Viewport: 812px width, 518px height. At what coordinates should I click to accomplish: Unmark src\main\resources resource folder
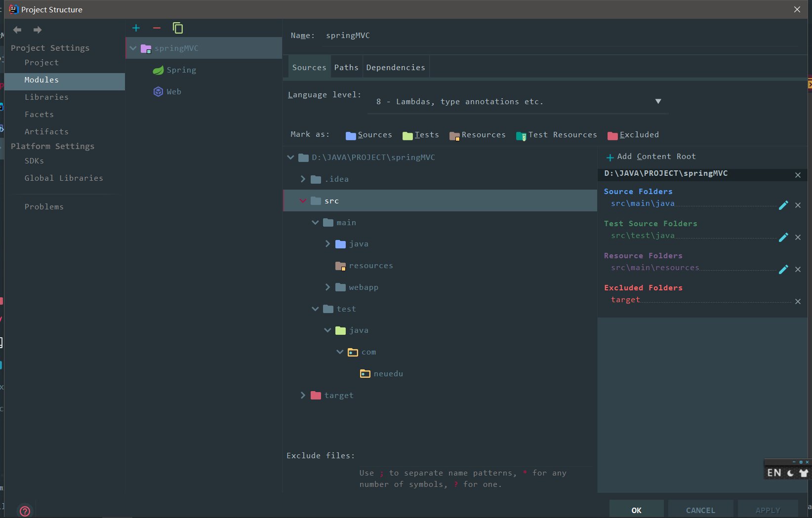click(798, 270)
